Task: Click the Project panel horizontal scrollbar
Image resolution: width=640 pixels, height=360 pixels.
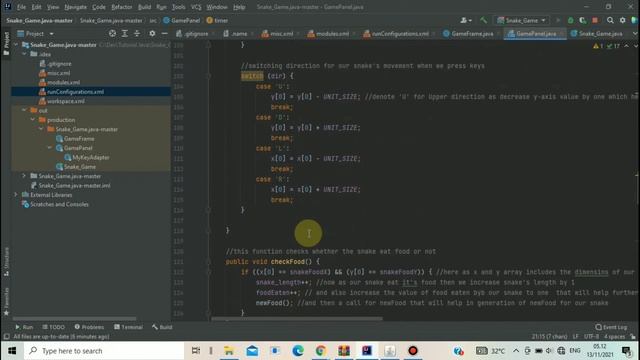Action: 74,319
